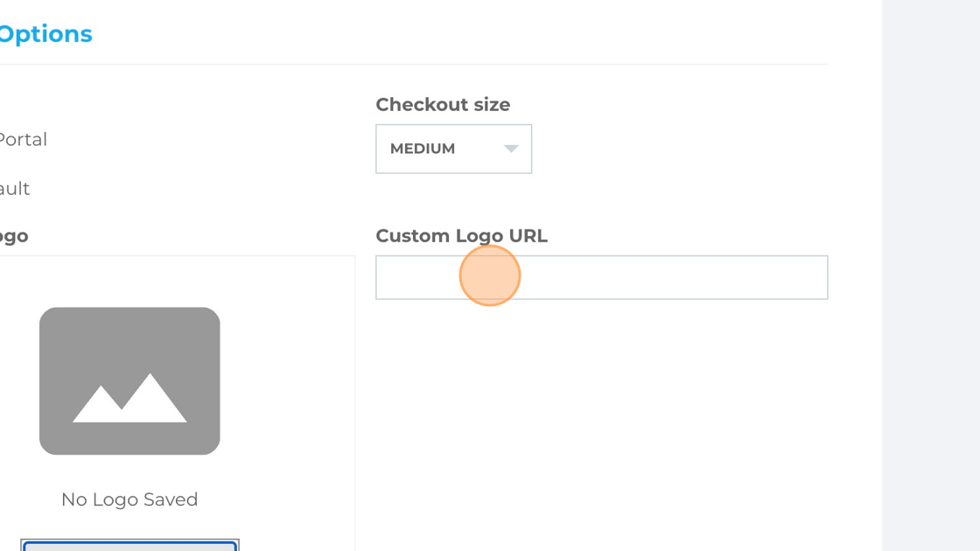
Task: Open the MEDIUM checkout size dropdown
Action: click(x=454, y=149)
